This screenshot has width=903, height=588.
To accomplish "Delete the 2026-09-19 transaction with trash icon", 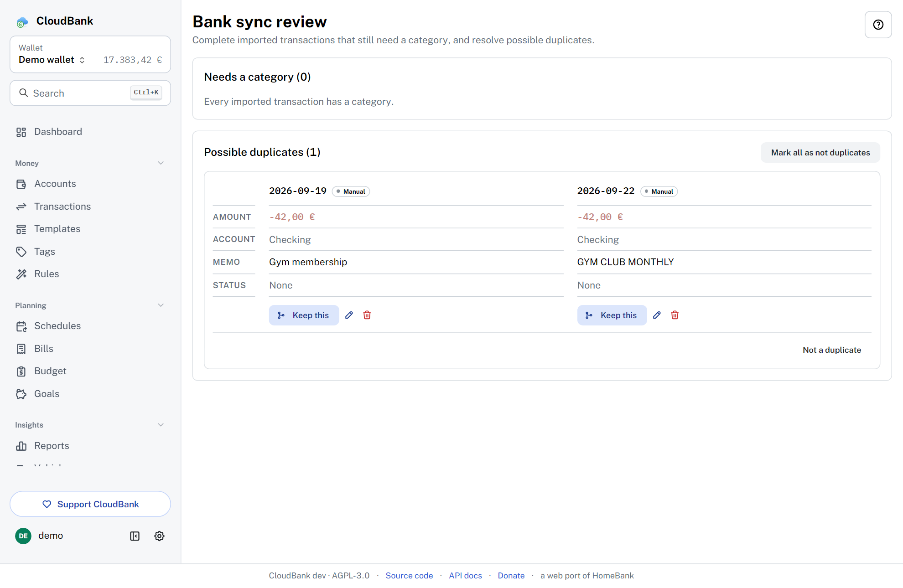I will point(367,315).
